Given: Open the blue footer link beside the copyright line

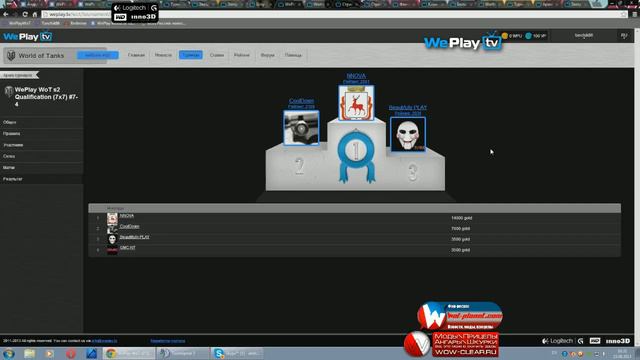Looking at the screenshot, I should click(x=167, y=340).
